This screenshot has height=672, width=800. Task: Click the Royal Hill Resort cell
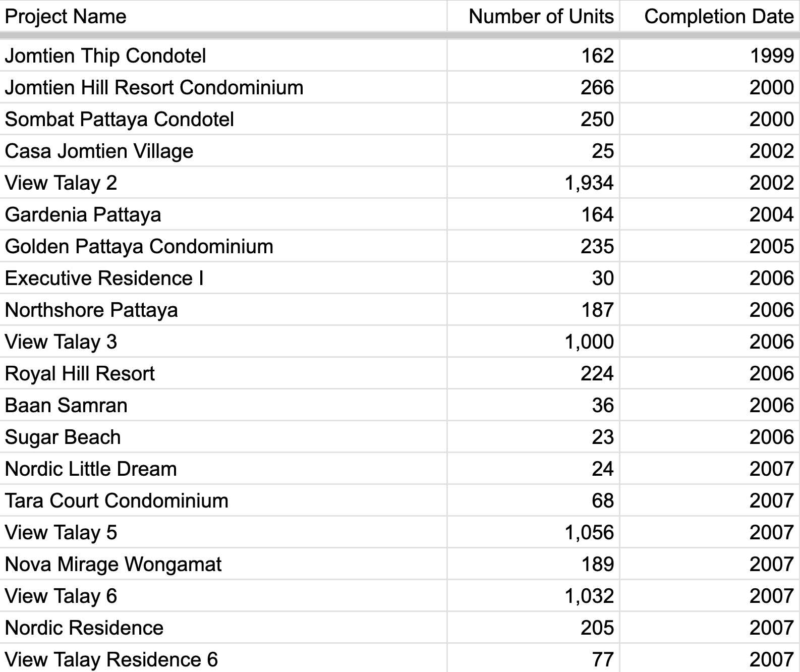click(x=223, y=373)
